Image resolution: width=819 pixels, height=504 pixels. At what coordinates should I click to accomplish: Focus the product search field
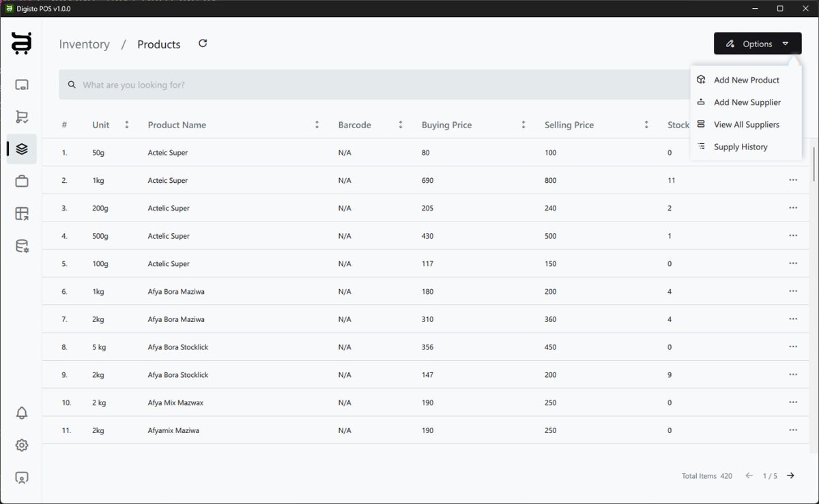[x=375, y=85]
